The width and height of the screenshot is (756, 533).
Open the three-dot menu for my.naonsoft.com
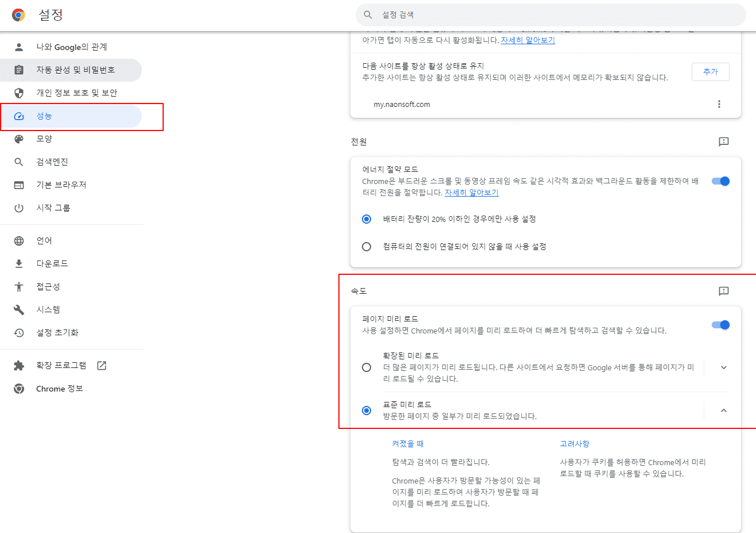pos(719,104)
